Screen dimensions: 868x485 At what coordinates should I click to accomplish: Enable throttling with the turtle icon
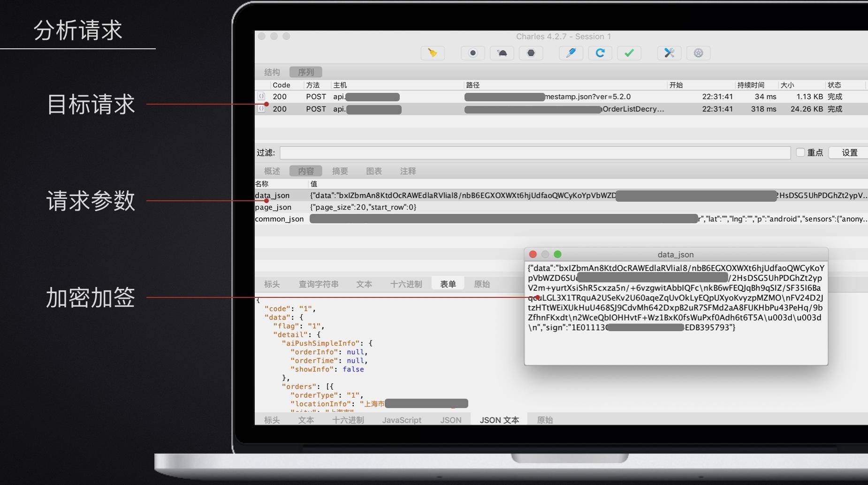502,53
